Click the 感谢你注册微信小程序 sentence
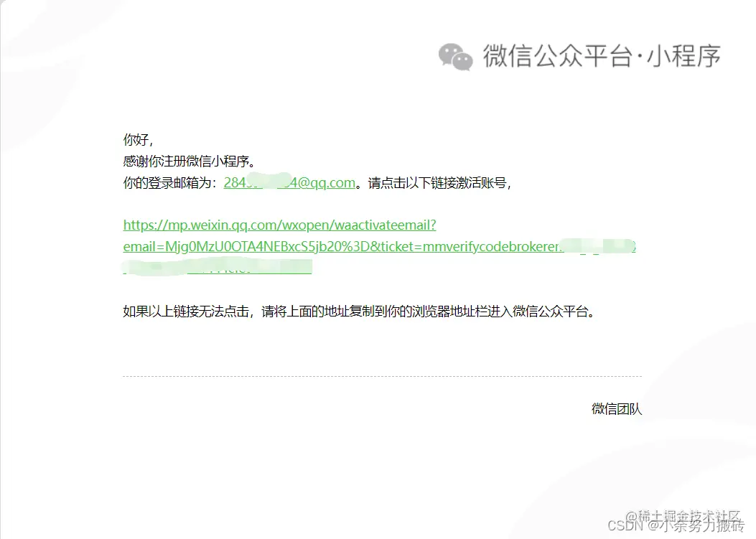 [189, 161]
